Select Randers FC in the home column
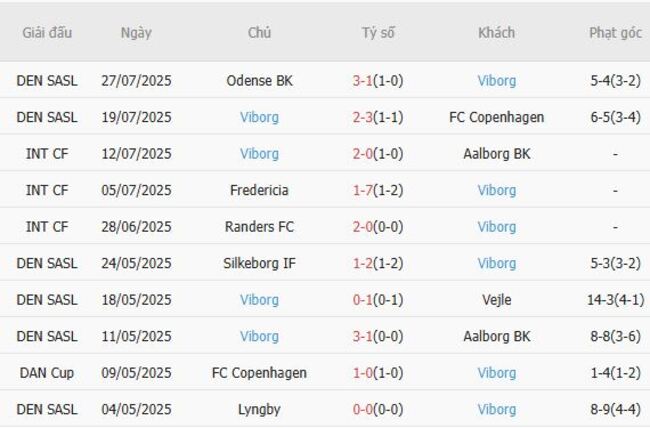Screen dimensions: 650x428 click(259, 227)
